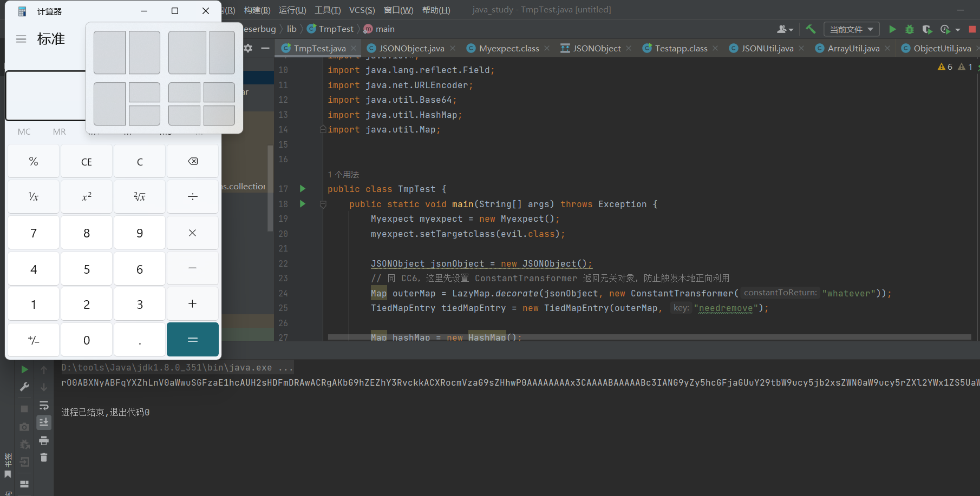Click the Profiler run icon in toolbar

coord(945,29)
